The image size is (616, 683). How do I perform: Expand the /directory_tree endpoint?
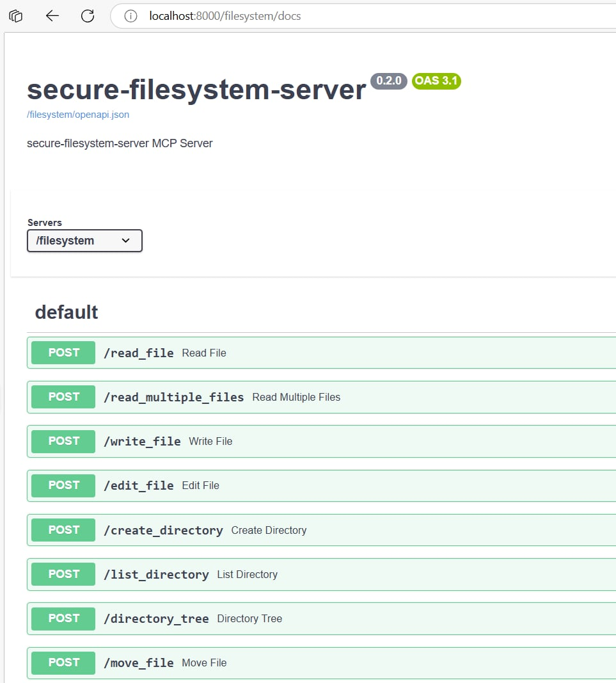[x=320, y=618]
